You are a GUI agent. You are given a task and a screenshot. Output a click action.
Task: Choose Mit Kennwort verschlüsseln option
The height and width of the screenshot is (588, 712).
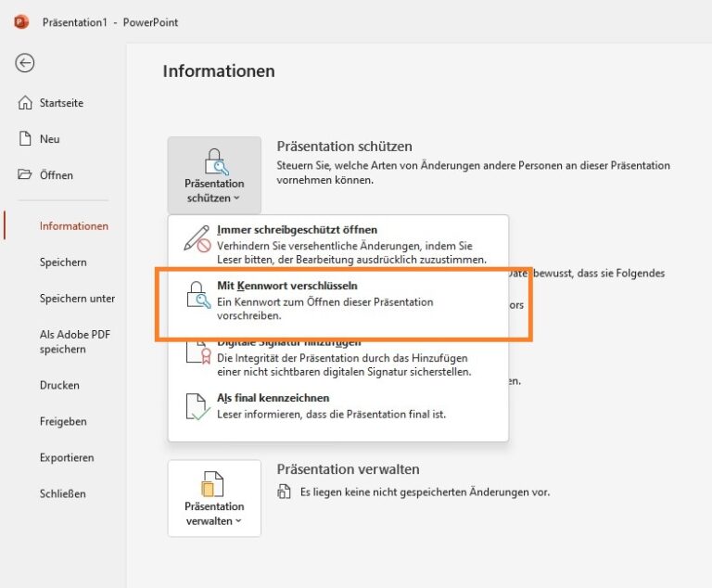tap(338, 300)
